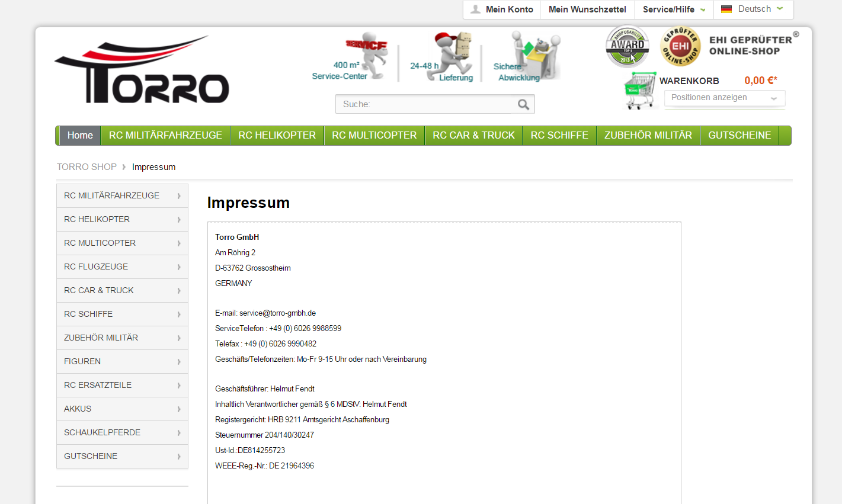Screen dimensions: 842x504
Task: Click the Telefax number line
Action: pos(265,344)
